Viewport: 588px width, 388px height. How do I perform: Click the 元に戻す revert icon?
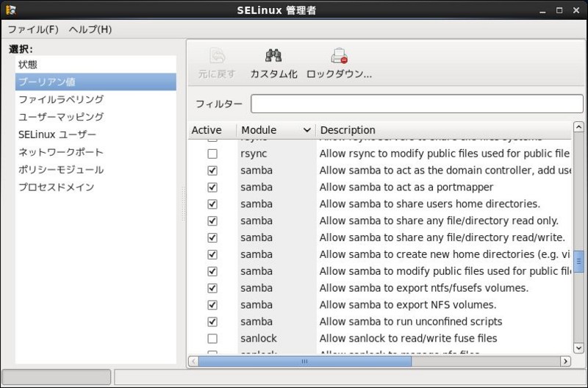point(217,57)
